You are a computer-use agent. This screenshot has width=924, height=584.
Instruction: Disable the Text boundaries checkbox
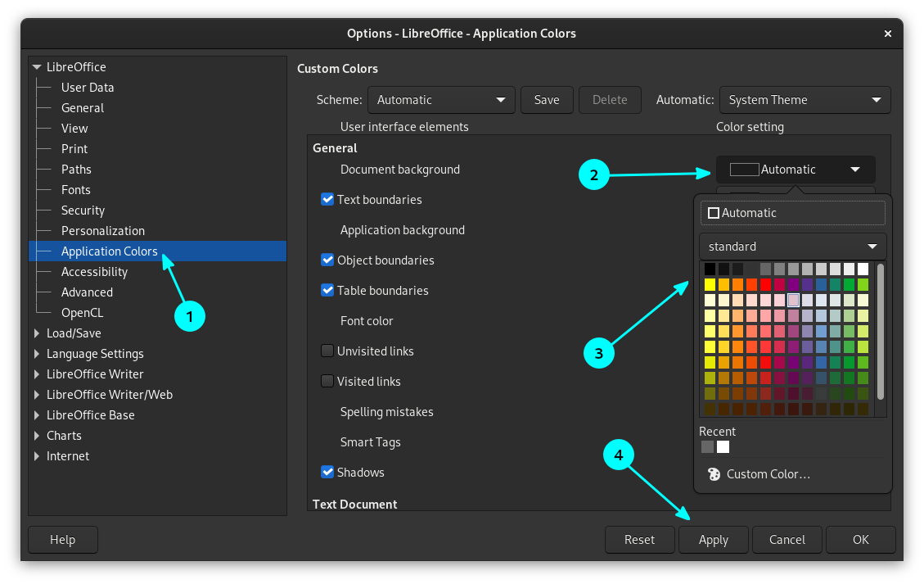[327, 199]
